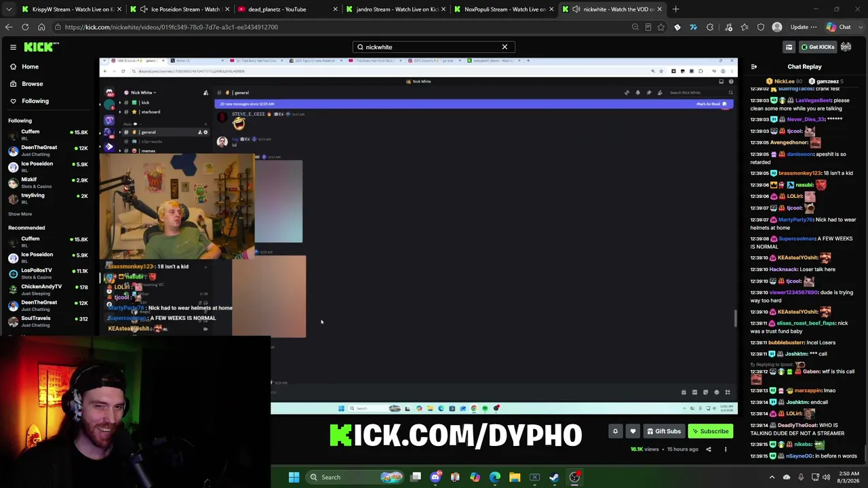Open OBS Studio from the taskbar
Viewport: 868px width, 488px height.
[574, 477]
